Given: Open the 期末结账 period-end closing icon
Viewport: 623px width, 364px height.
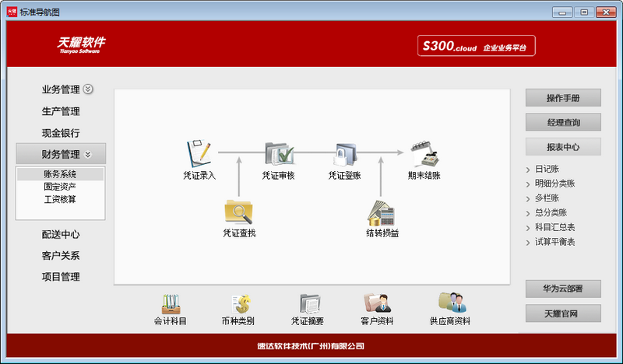Looking at the screenshot, I should click(x=424, y=155).
